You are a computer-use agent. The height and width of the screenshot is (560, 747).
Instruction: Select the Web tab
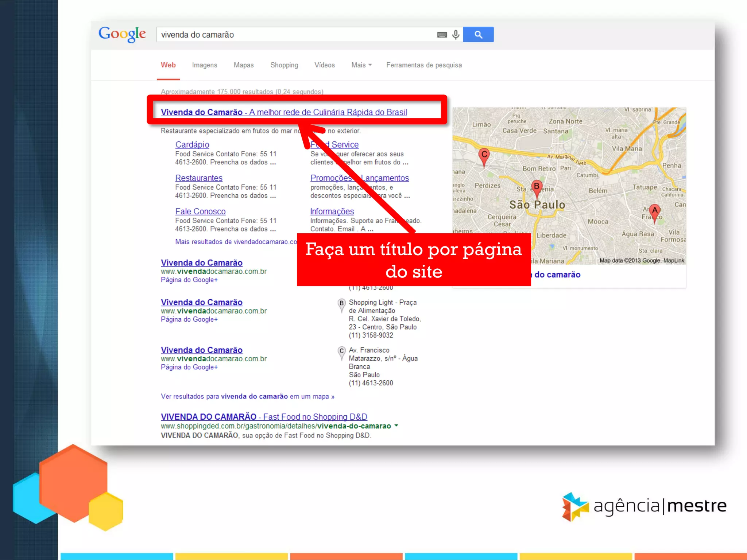(168, 65)
